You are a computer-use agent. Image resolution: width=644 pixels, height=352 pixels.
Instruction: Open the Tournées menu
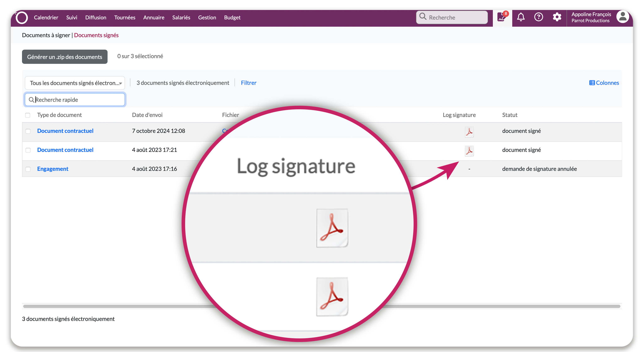click(125, 17)
